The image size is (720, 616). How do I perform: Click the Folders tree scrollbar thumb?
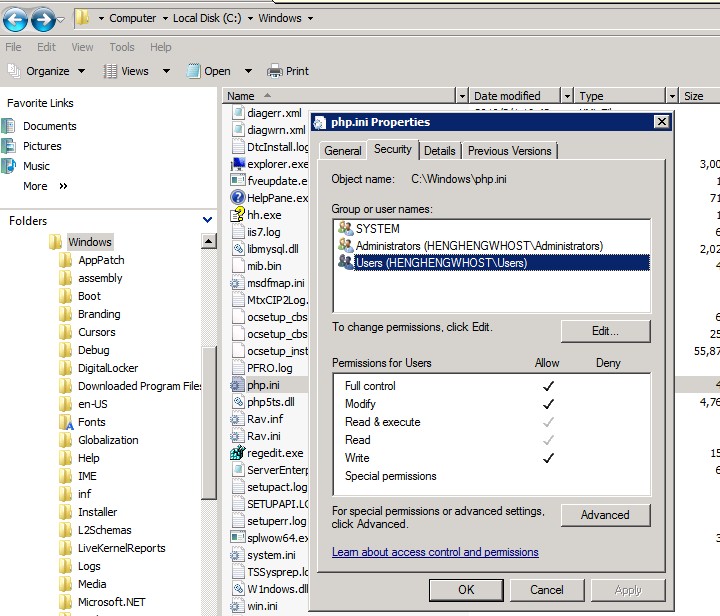[x=209, y=422]
